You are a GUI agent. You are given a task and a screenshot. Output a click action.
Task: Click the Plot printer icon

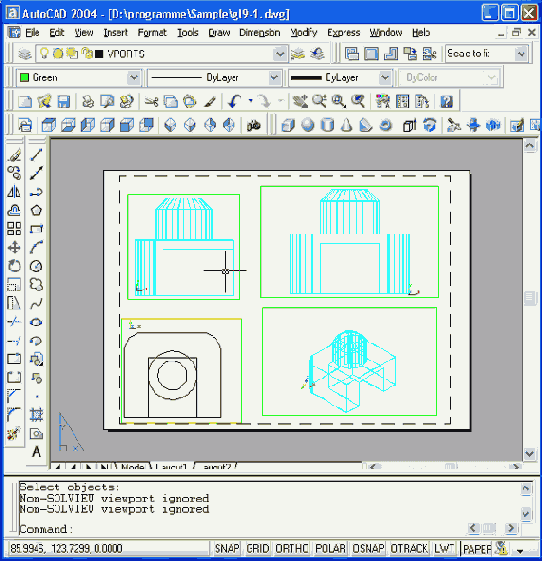point(88,102)
